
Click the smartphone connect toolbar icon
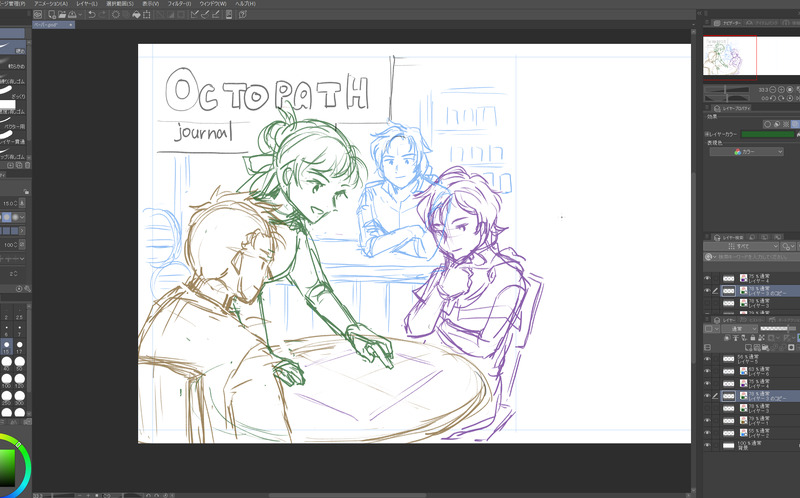[x=229, y=15]
